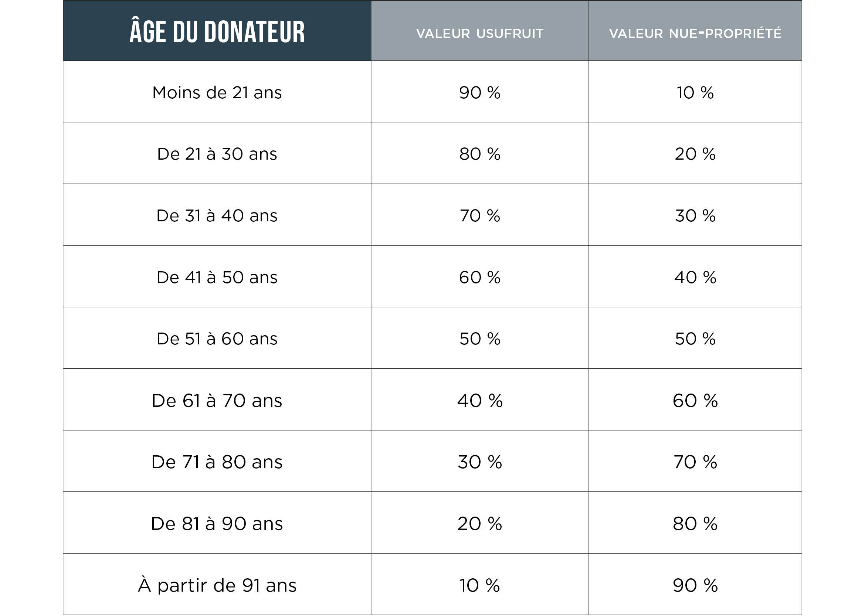Click the ÂGE DU DONATEUR header cell
This screenshot has height=616, width=865.
click(x=217, y=31)
